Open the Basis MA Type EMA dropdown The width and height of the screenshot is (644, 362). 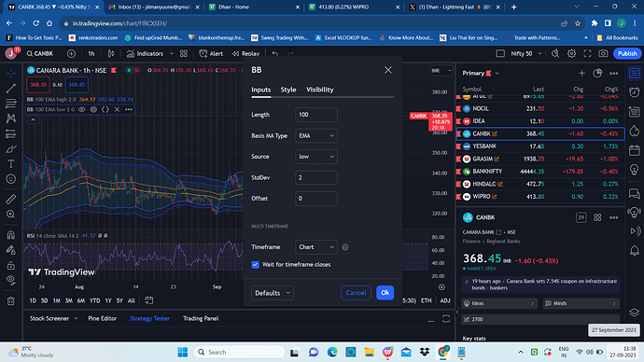coord(316,136)
